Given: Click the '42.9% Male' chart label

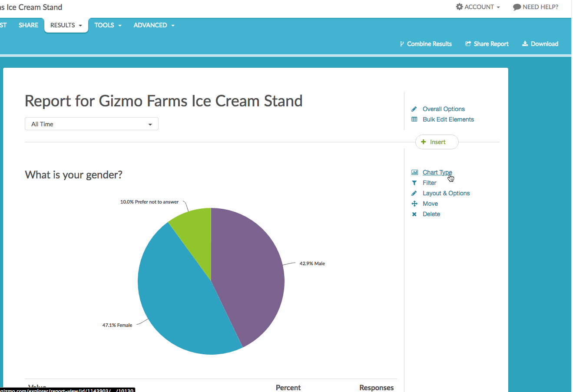Looking at the screenshot, I should (312, 264).
